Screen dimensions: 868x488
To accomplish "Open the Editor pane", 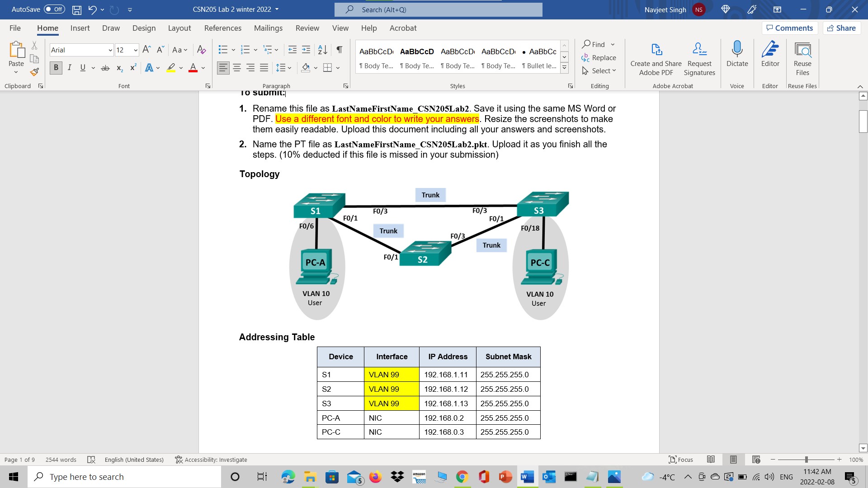I will 770,58.
